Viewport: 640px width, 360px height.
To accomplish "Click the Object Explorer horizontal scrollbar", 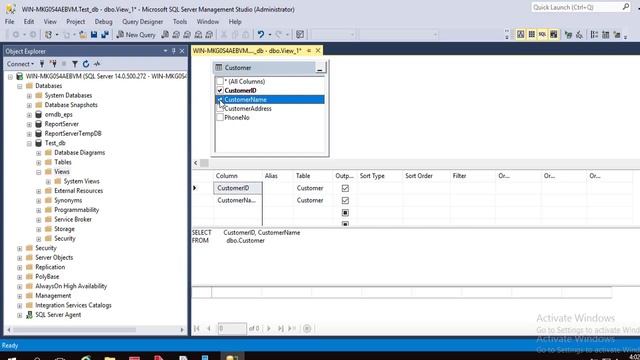I will point(75,330).
